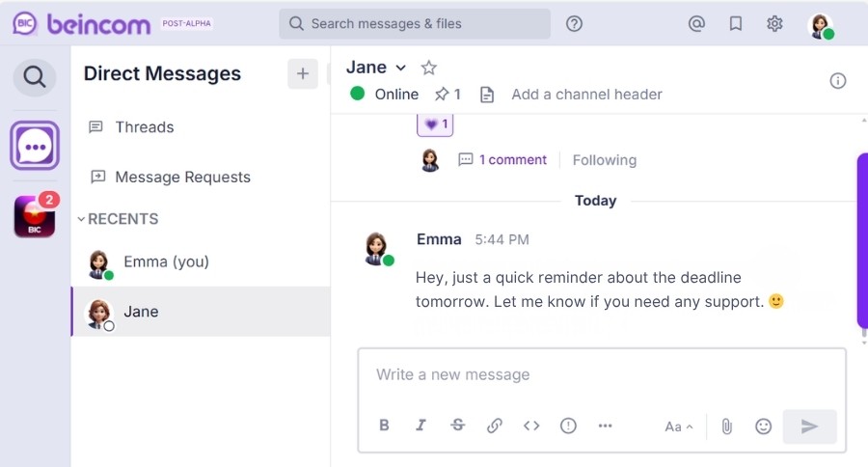Toggle bold formatting
The image size is (868, 467).
[384, 426]
